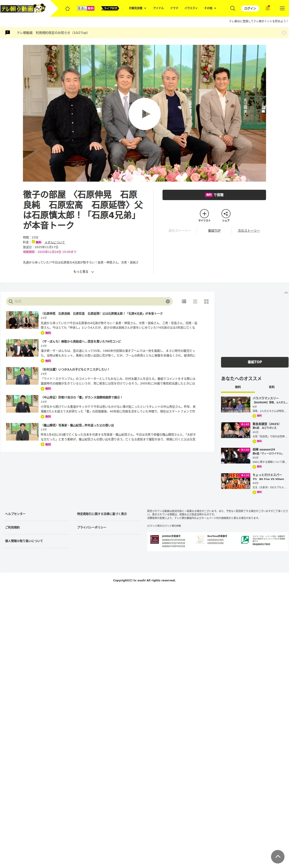The height and width of the screenshot is (868, 289).
Task: Open the 篠山輝信 episode title
Action: [x=77, y=425]
